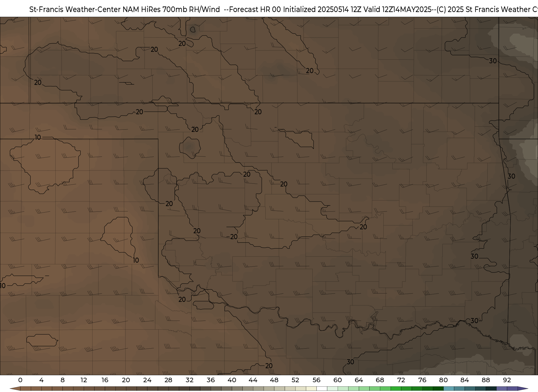Click the colorbar label 8
538x392 pixels.
coord(62,380)
